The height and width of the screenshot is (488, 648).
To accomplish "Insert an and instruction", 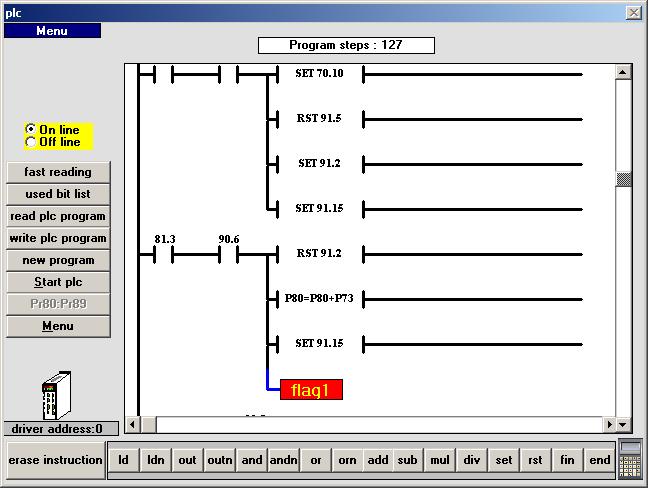I will 252,460.
